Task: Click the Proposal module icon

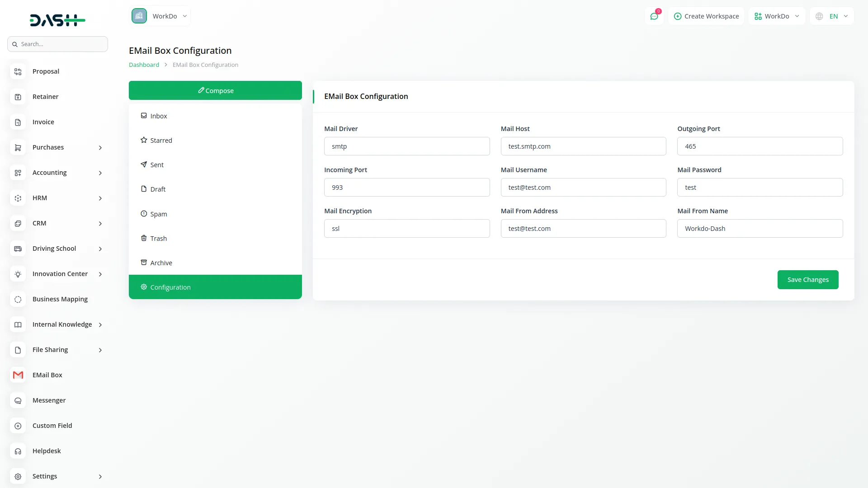Action: [x=18, y=71]
